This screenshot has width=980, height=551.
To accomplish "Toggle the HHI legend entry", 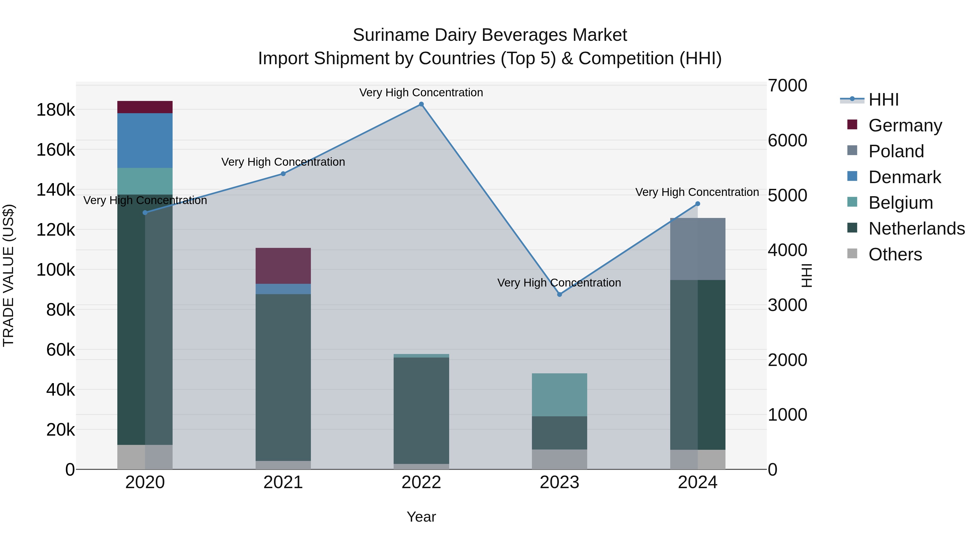I will click(870, 100).
